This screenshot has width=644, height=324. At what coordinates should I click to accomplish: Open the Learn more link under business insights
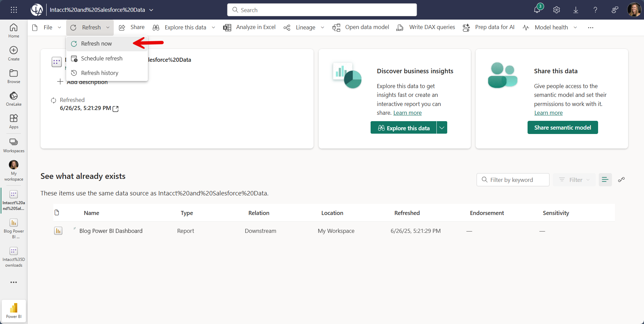point(407,113)
